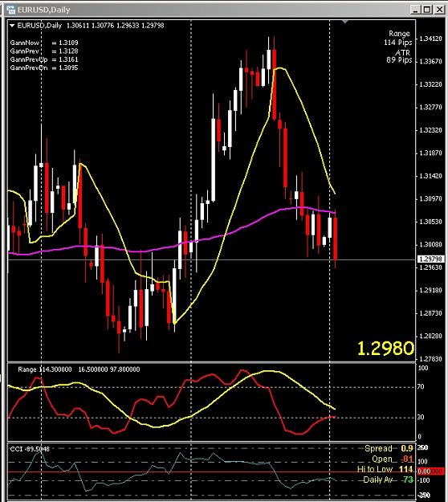This screenshot has height=502, width=448.
Task: Click the current price tag 1.29798
Action: pos(430,259)
